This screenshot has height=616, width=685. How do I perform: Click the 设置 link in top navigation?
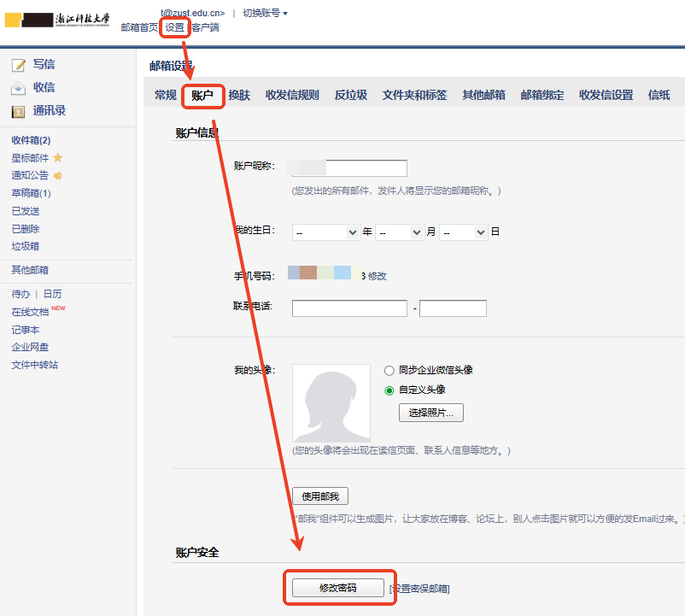point(174,27)
